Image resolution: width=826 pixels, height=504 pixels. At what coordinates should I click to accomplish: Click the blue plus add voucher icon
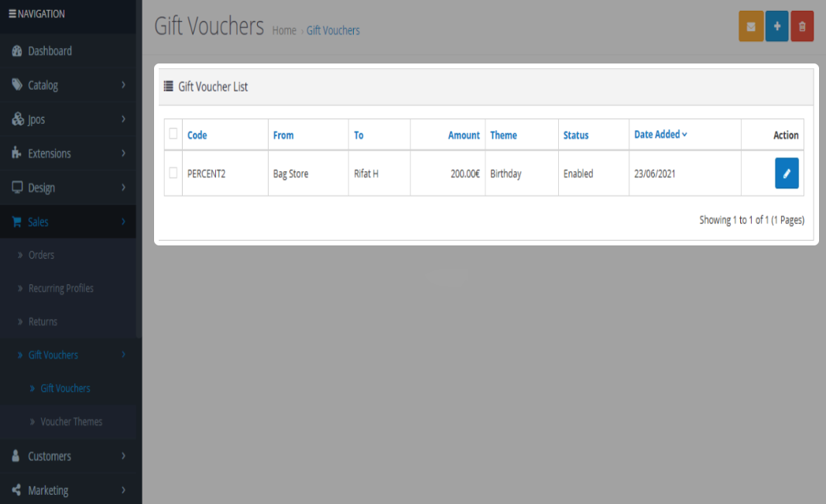776,26
